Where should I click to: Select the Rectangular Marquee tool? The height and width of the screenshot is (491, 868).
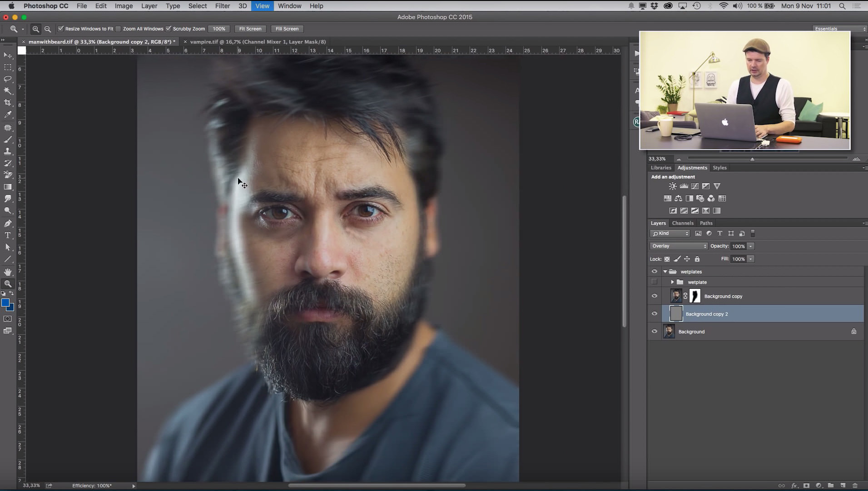pos(8,67)
